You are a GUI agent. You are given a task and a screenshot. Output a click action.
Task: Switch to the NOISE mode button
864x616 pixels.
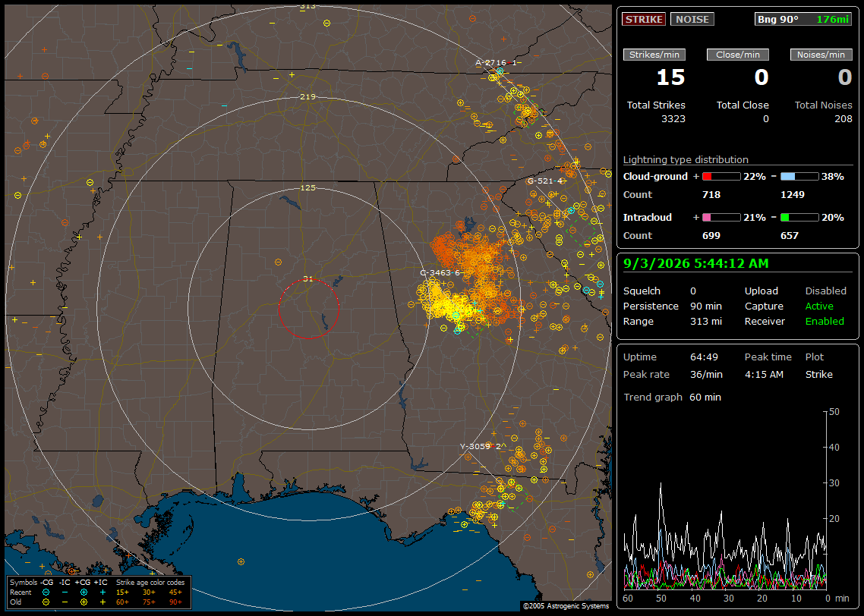click(x=692, y=19)
